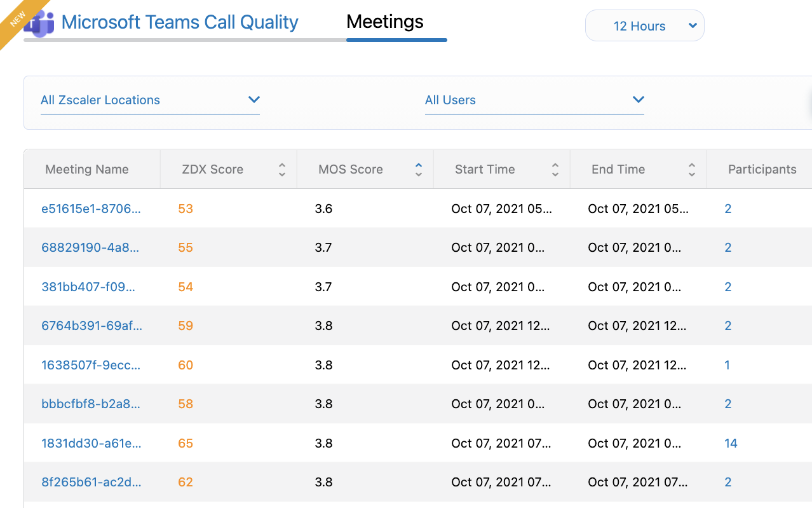Open meeting 381bb407-f09 link

(88, 287)
